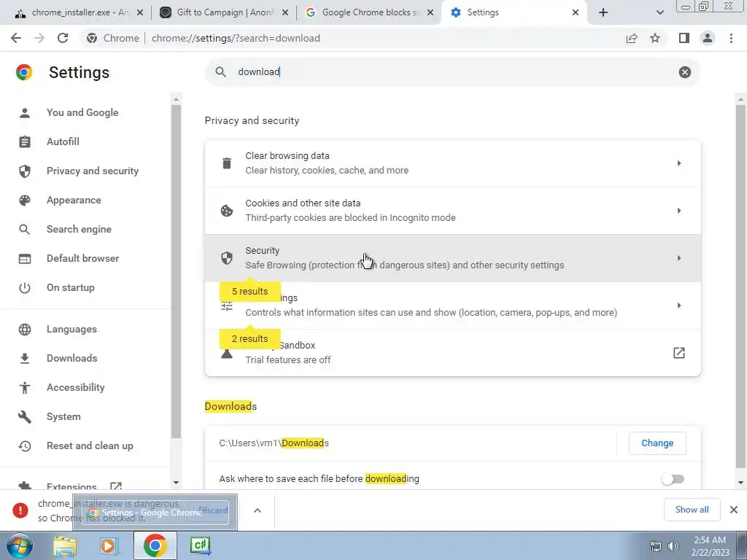
Task: Open Reset and clean up section
Action: (x=90, y=446)
